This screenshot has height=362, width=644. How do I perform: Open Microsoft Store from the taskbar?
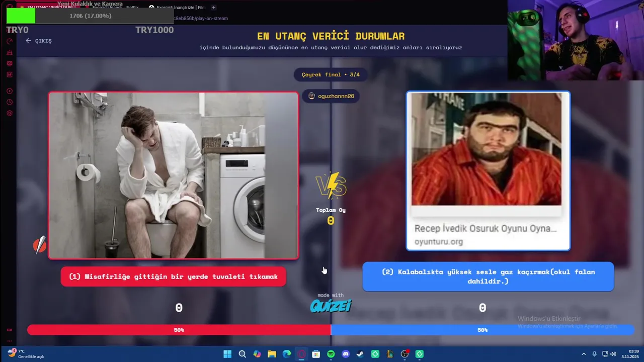(x=316, y=354)
